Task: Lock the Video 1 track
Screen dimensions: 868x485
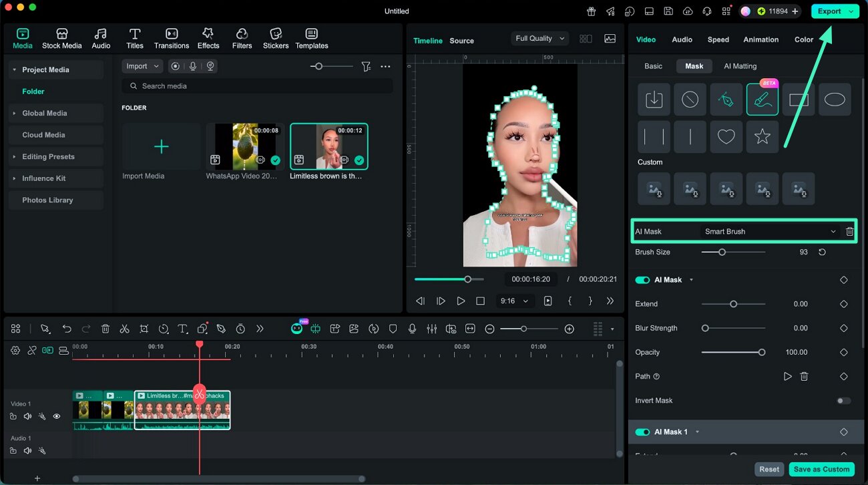Action: coord(13,416)
